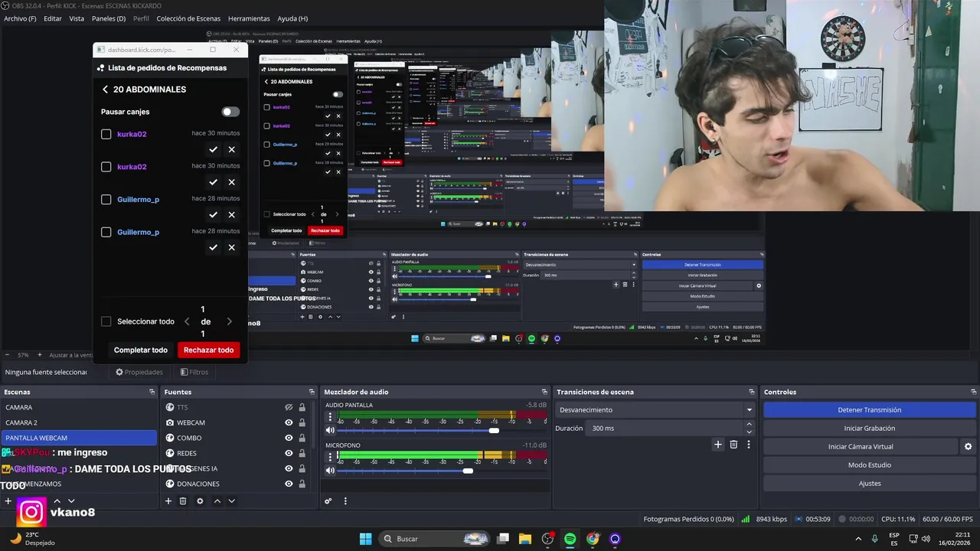This screenshot has height=551, width=980.
Task: Open transition properties three-dot menu
Action: [749, 445]
